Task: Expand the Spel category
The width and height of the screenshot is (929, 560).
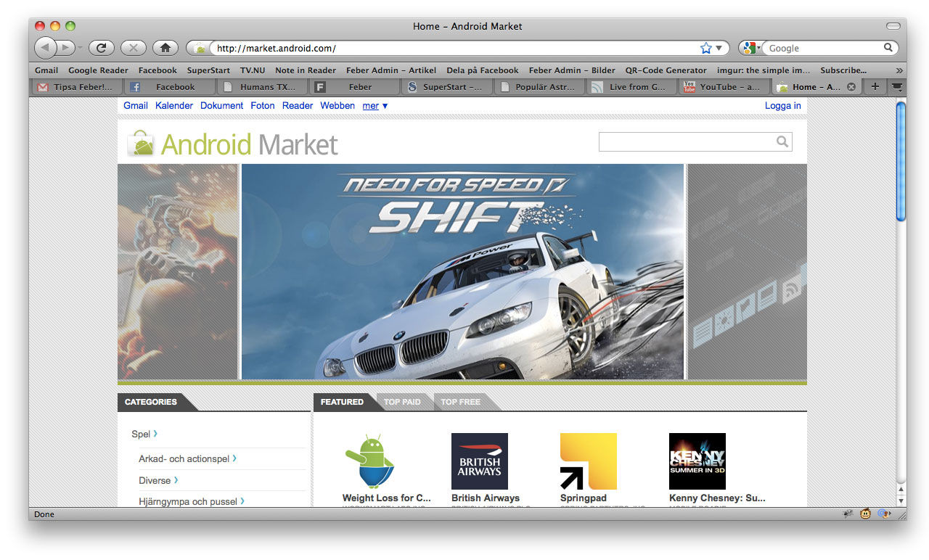Action: pos(144,434)
